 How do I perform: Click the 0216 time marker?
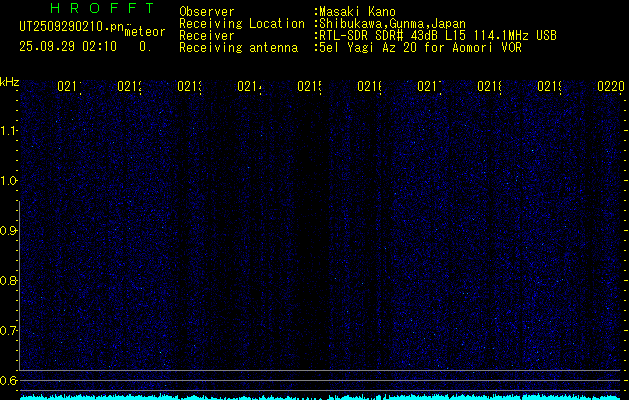[x=369, y=86]
